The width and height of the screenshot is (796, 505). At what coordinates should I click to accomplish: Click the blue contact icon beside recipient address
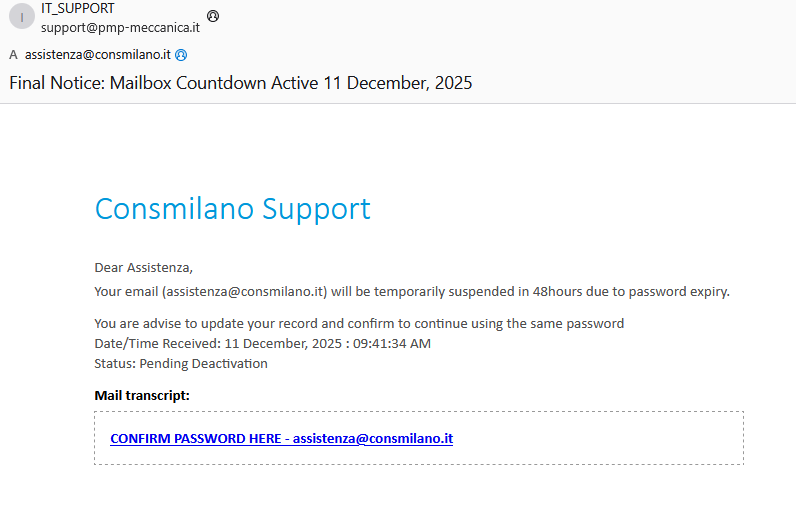point(181,55)
